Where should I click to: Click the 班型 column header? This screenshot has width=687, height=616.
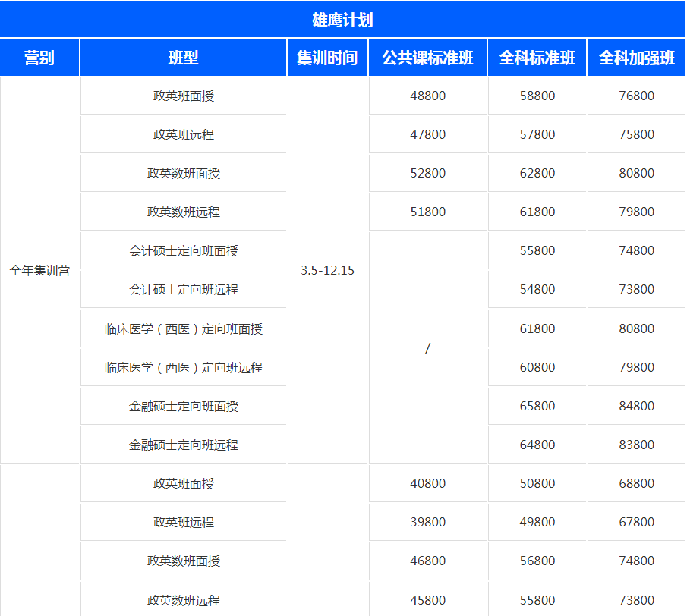[183, 58]
